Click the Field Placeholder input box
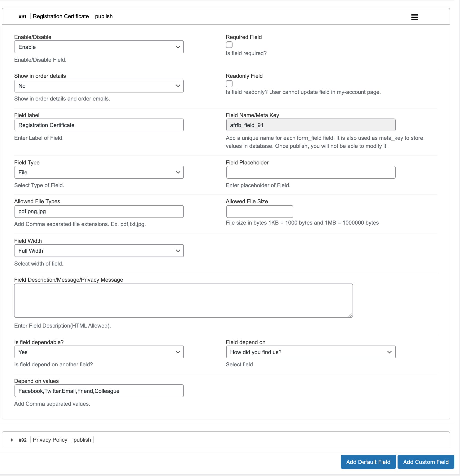460x476 pixels. [x=311, y=172]
